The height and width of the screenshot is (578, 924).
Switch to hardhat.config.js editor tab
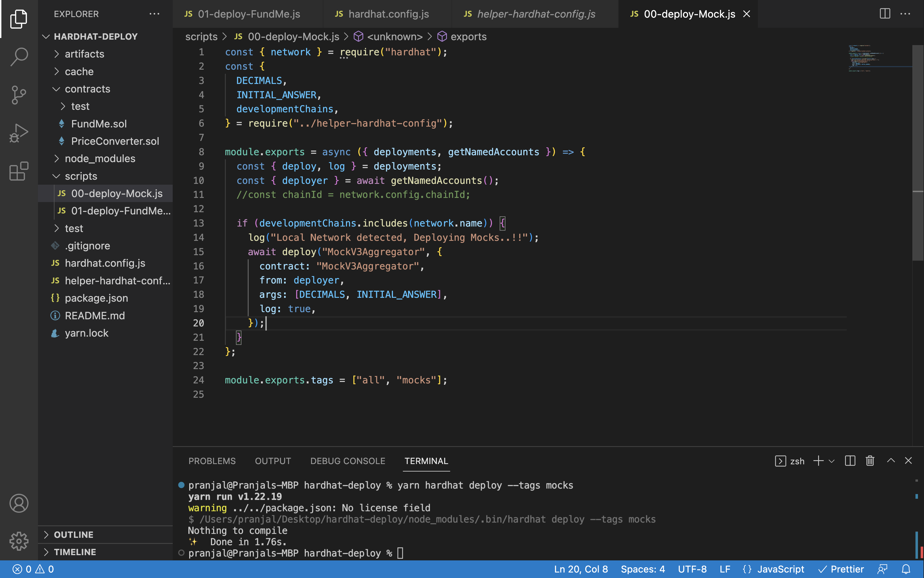(387, 14)
